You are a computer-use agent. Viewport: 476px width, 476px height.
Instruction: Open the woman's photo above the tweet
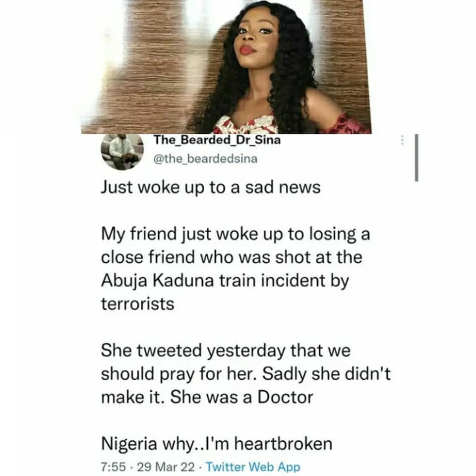[226, 67]
